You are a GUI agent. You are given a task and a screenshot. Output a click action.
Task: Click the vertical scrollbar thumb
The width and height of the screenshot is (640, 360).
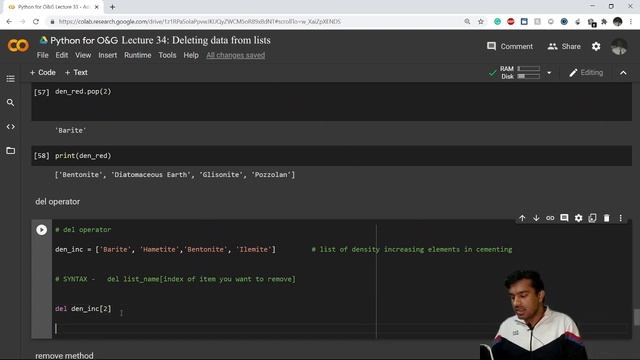click(636, 317)
